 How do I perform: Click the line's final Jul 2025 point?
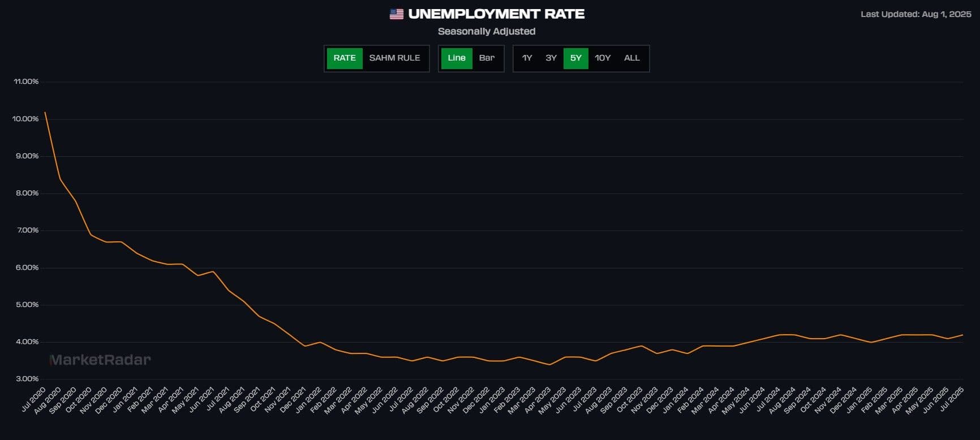point(962,335)
